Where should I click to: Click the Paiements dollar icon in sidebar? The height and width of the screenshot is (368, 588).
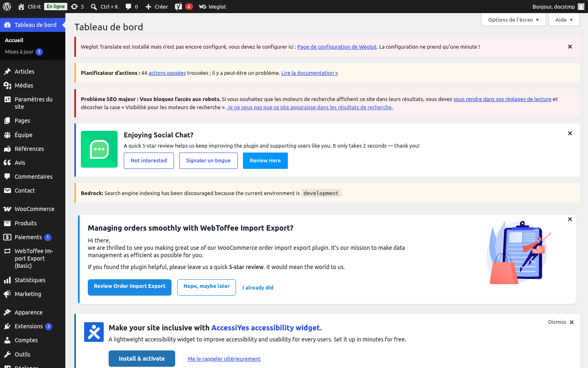tap(7, 237)
